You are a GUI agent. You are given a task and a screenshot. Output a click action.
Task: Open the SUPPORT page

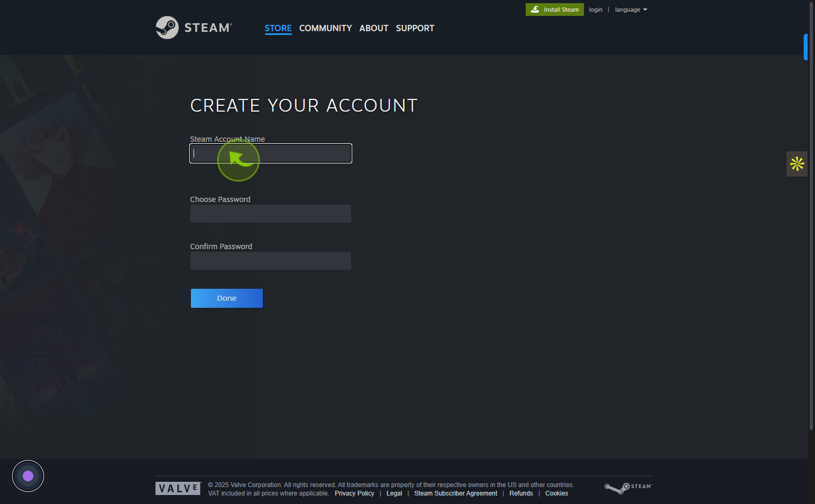pyautogui.click(x=415, y=28)
